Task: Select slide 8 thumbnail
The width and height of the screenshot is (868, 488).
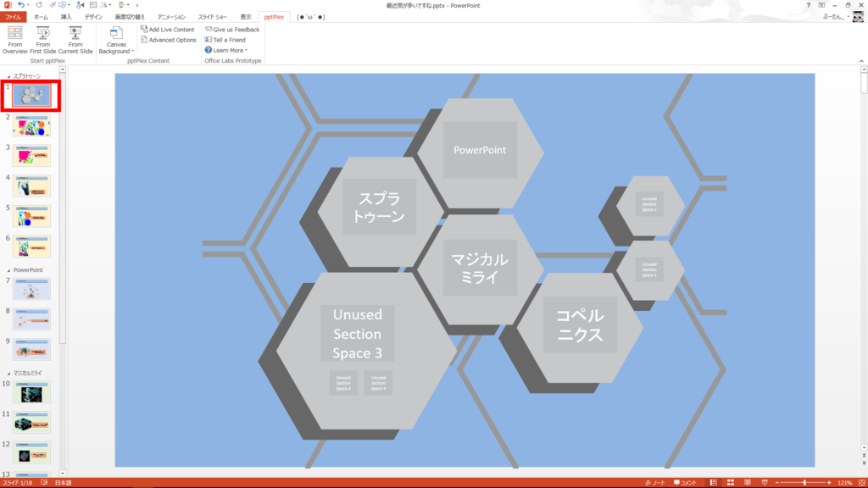Action: [x=31, y=319]
